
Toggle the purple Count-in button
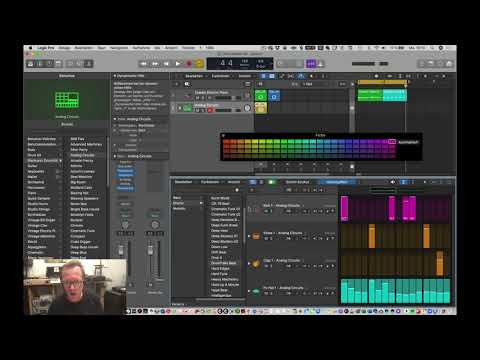(x=311, y=63)
